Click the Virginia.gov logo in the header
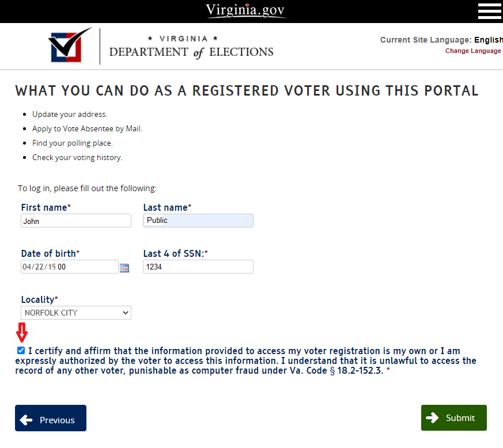503x448 pixels. (246, 10)
